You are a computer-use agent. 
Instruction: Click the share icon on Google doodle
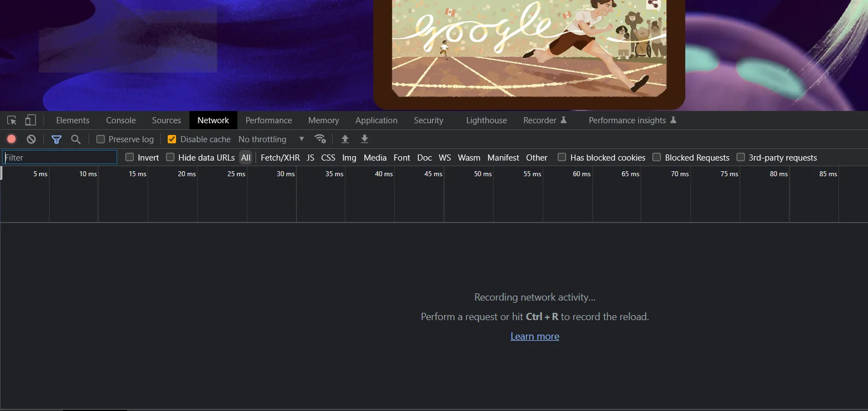point(654,4)
